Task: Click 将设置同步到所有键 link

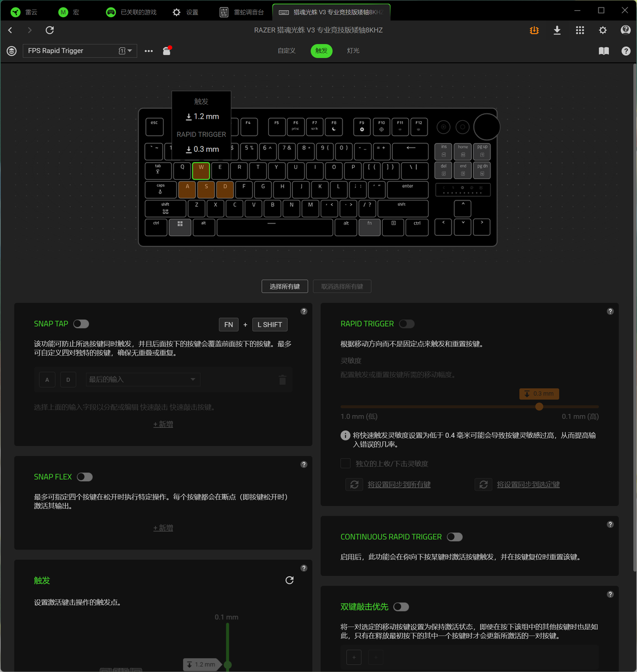Action: 399,484
